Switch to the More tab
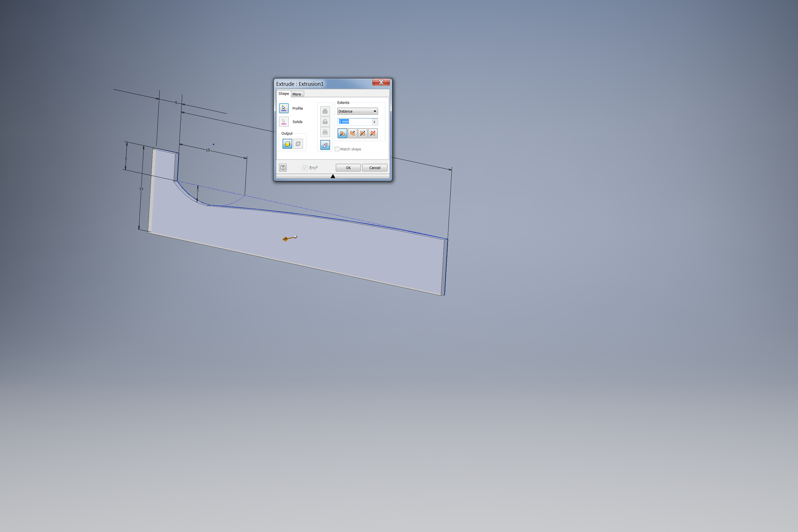Image resolution: width=798 pixels, height=532 pixels. pyautogui.click(x=297, y=94)
